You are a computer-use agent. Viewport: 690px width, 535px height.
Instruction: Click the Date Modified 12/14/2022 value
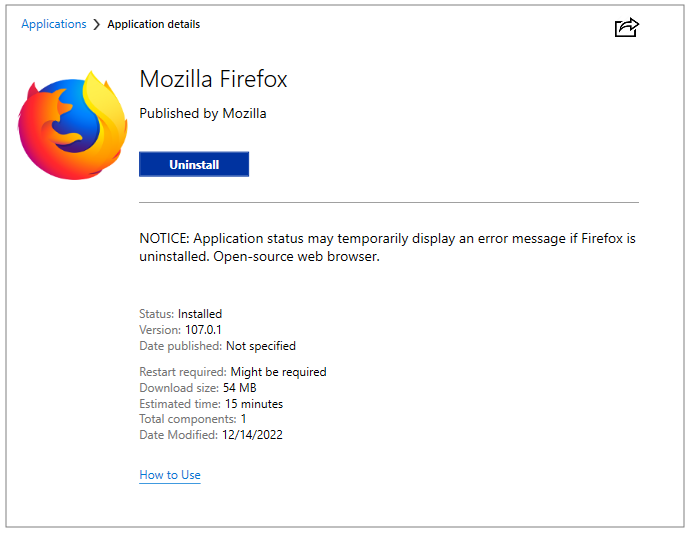click(x=254, y=435)
